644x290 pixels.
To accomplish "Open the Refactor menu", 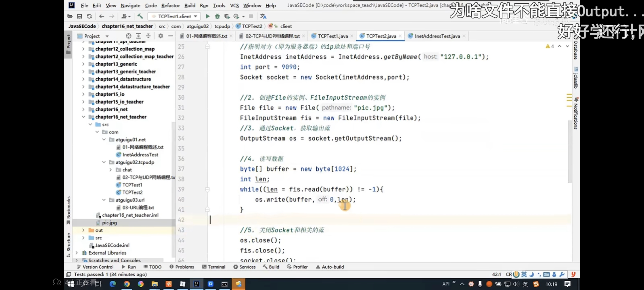I will click(170, 5).
